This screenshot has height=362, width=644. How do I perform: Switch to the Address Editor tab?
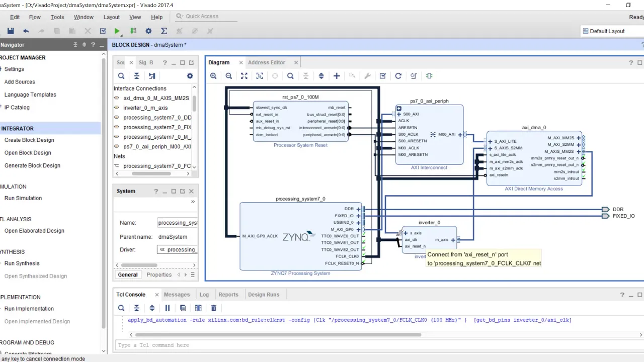pos(267,62)
